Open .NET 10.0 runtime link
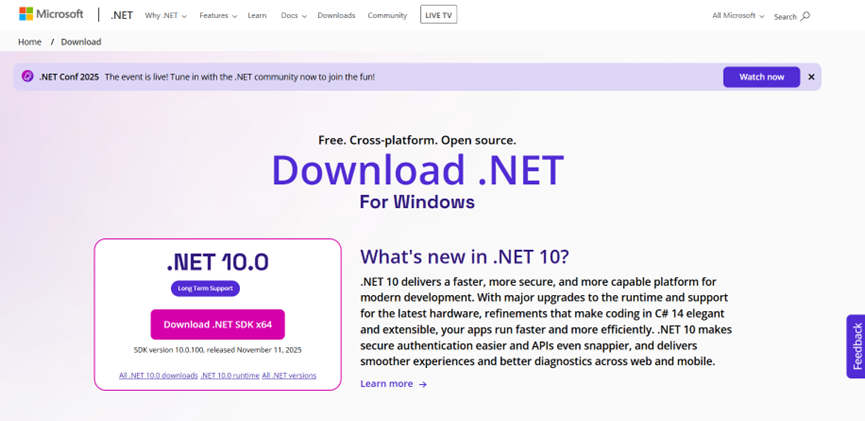 pyautogui.click(x=230, y=375)
